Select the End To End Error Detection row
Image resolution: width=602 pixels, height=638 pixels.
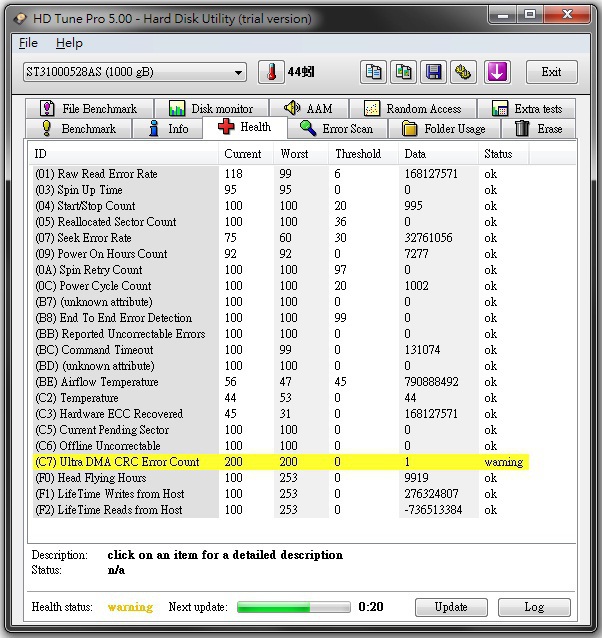[281, 318]
